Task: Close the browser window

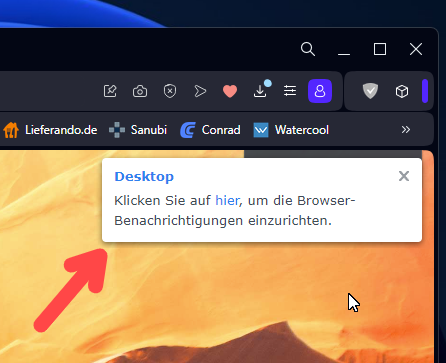Action: [416, 49]
